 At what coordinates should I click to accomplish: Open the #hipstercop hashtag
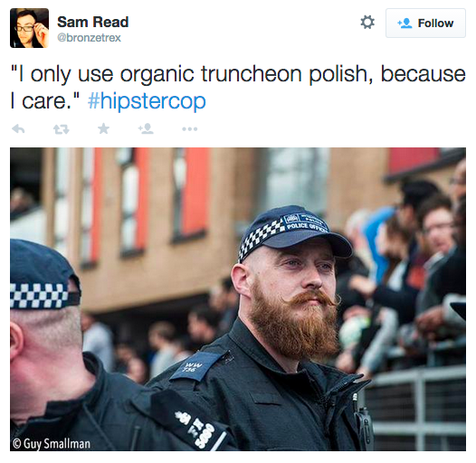point(147,101)
